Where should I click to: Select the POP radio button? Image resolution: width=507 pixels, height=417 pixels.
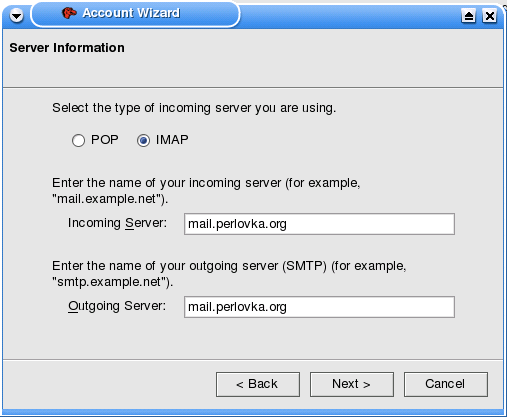78,140
